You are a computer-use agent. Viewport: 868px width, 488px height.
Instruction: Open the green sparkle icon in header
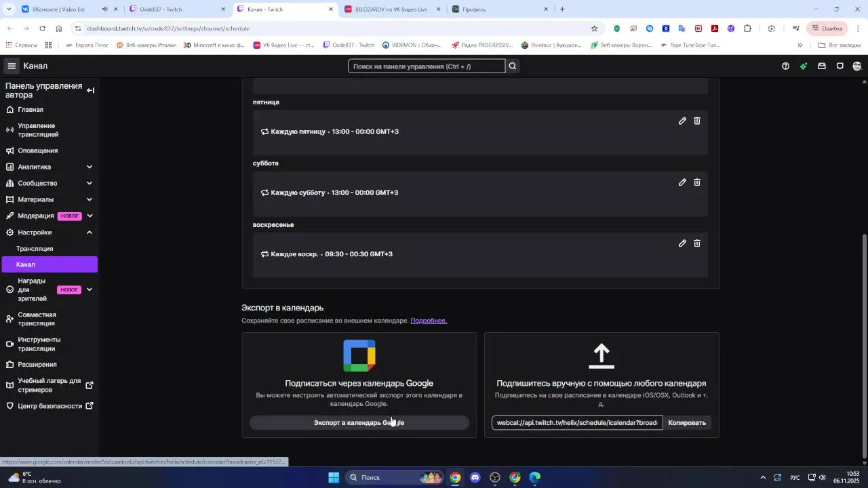(804, 66)
